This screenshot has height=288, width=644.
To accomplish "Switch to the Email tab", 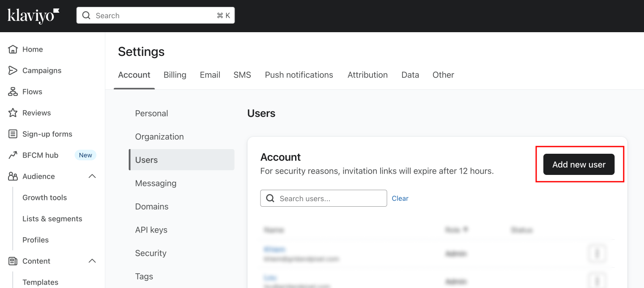I will (210, 75).
